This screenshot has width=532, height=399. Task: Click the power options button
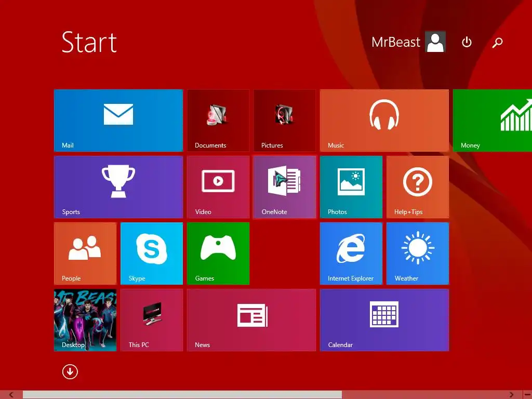click(467, 42)
